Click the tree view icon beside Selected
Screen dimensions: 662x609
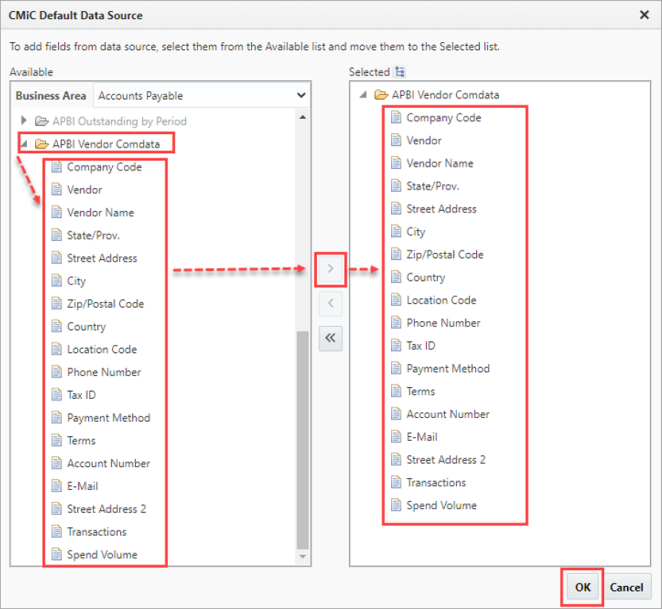click(400, 72)
